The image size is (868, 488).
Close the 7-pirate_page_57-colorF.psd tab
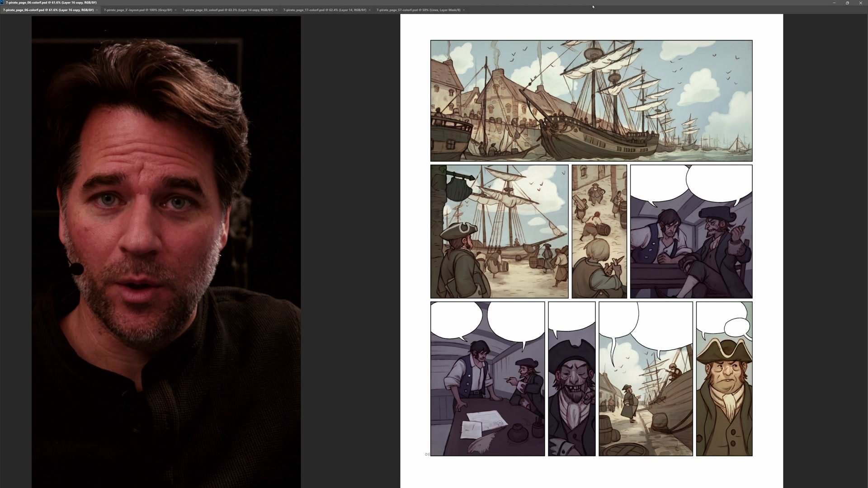[x=463, y=10]
